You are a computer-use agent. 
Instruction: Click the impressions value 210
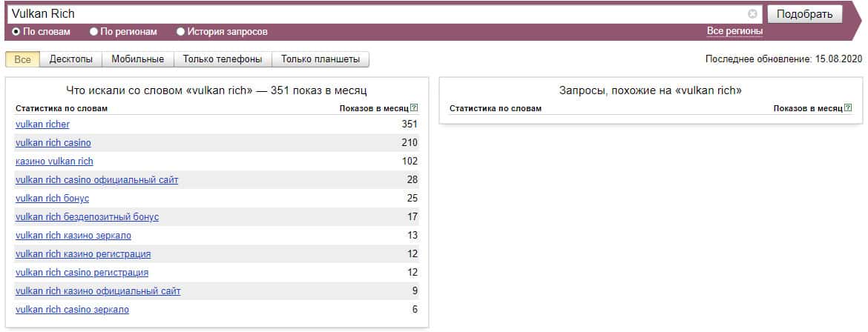[410, 143]
